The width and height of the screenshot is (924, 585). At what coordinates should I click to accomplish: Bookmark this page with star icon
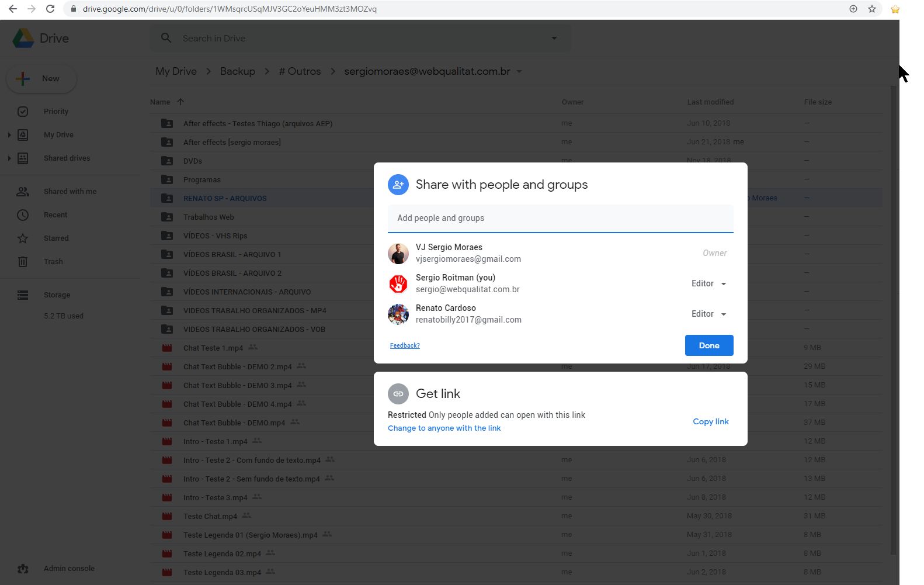tap(872, 9)
